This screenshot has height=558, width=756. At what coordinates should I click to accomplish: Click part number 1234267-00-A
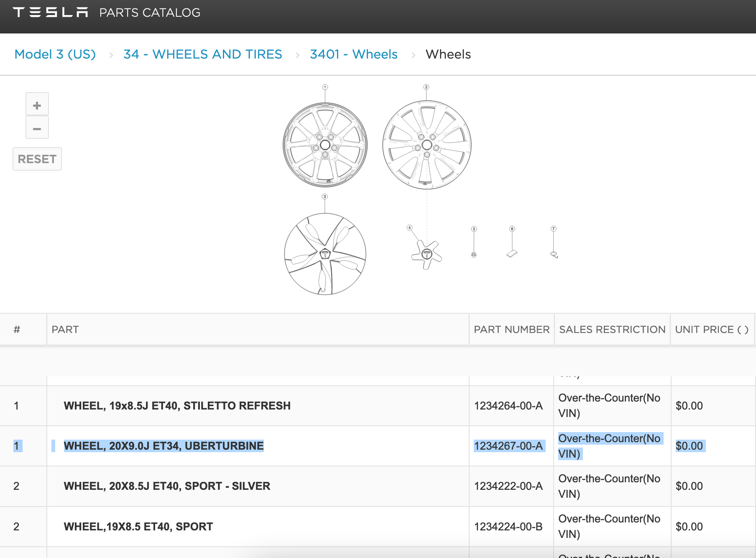click(x=508, y=446)
